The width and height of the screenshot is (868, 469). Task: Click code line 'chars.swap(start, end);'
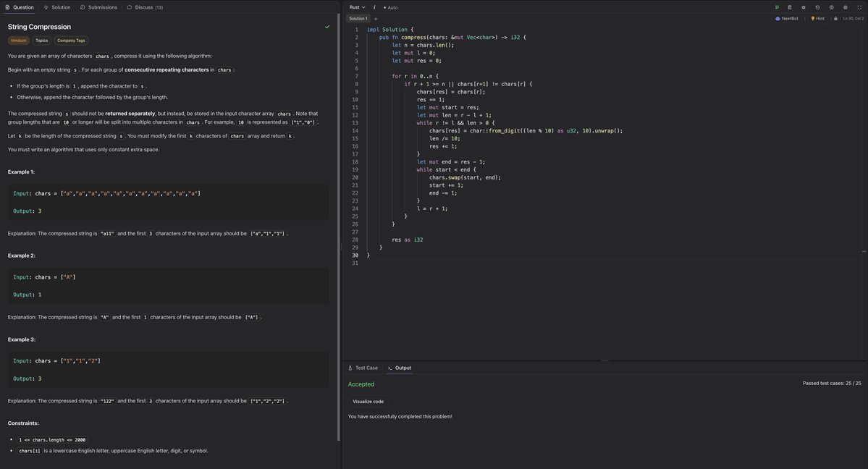pyautogui.click(x=465, y=177)
